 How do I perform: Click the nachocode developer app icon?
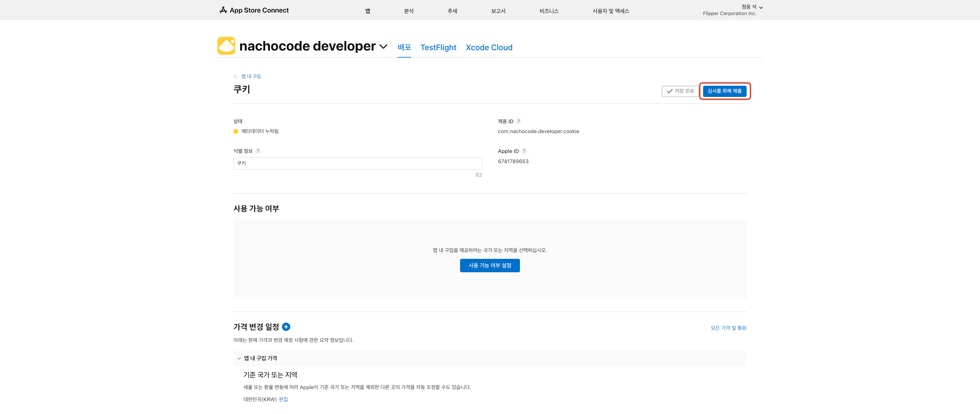[x=226, y=46]
